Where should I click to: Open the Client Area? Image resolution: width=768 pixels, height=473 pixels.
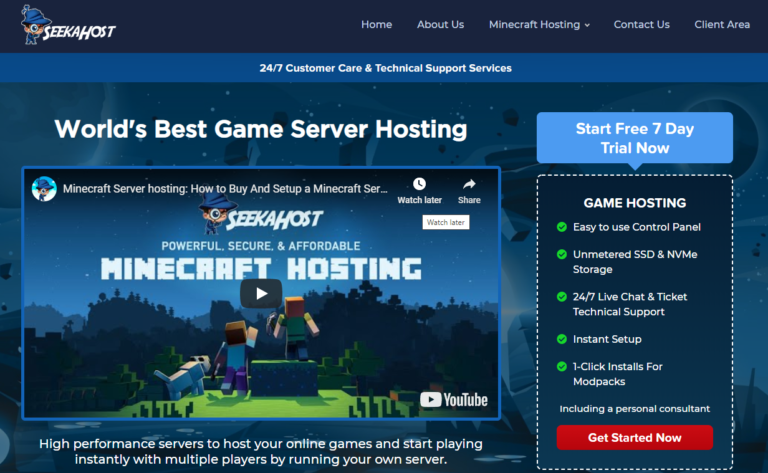722,25
